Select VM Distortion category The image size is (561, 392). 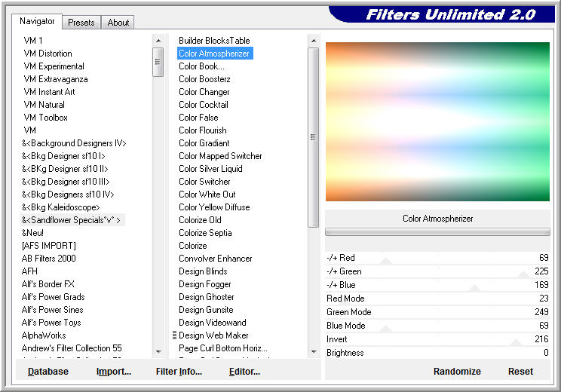[x=48, y=54]
